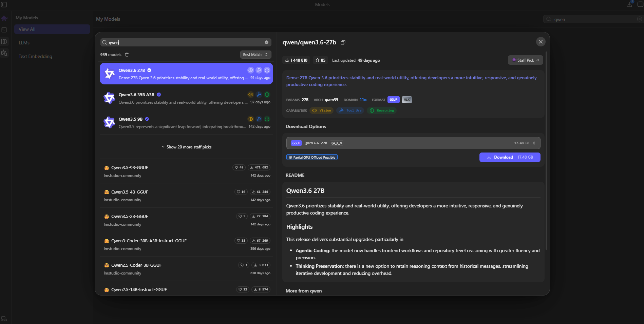The width and height of the screenshot is (644, 324).
Task: Click the trash icon beside 939 models
Action: [127, 55]
